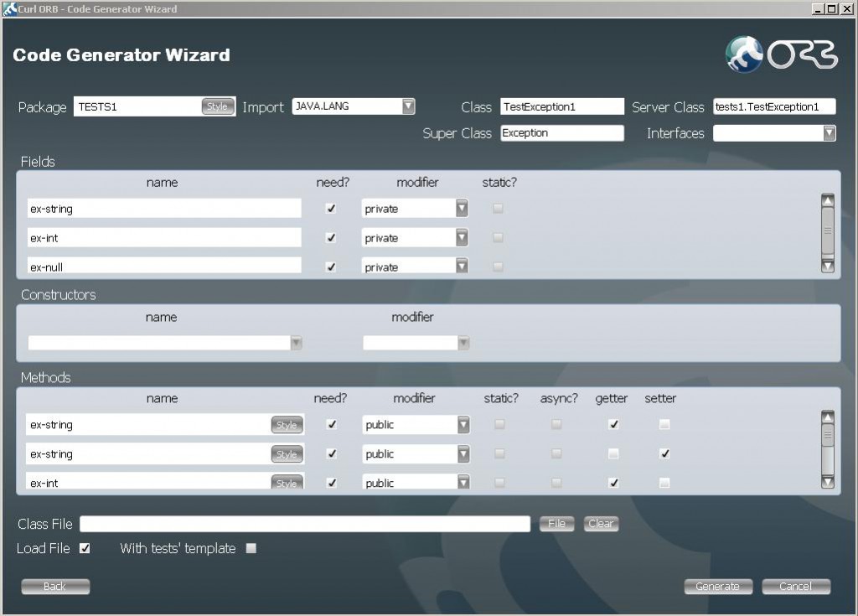Click the File button
858x616 pixels.
point(556,524)
